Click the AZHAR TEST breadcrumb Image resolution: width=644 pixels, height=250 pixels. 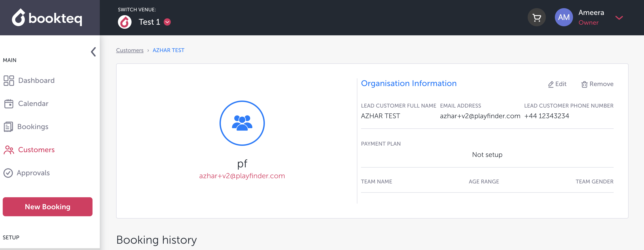[x=168, y=50]
